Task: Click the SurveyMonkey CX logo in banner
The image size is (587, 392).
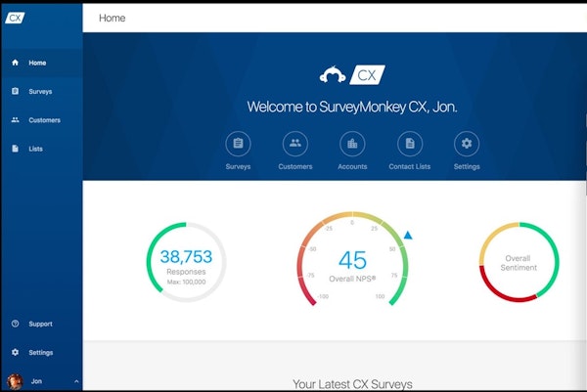Action: tap(352, 74)
